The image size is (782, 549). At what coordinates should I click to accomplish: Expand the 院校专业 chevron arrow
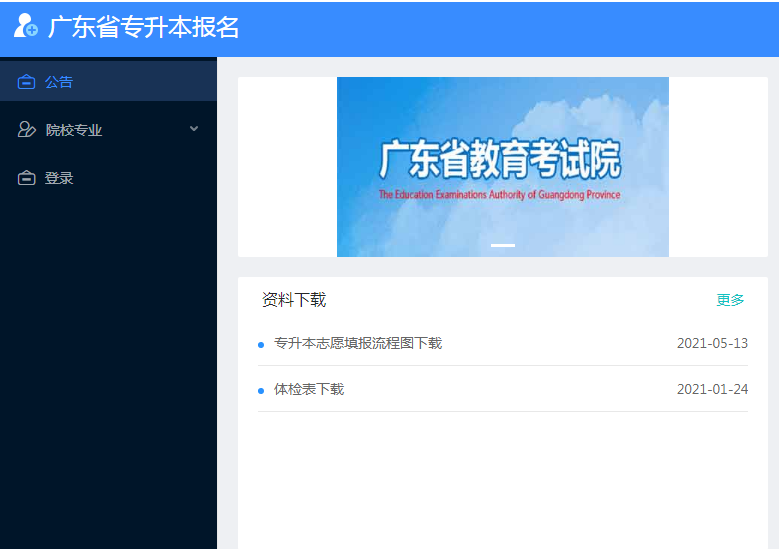(194, 129)
